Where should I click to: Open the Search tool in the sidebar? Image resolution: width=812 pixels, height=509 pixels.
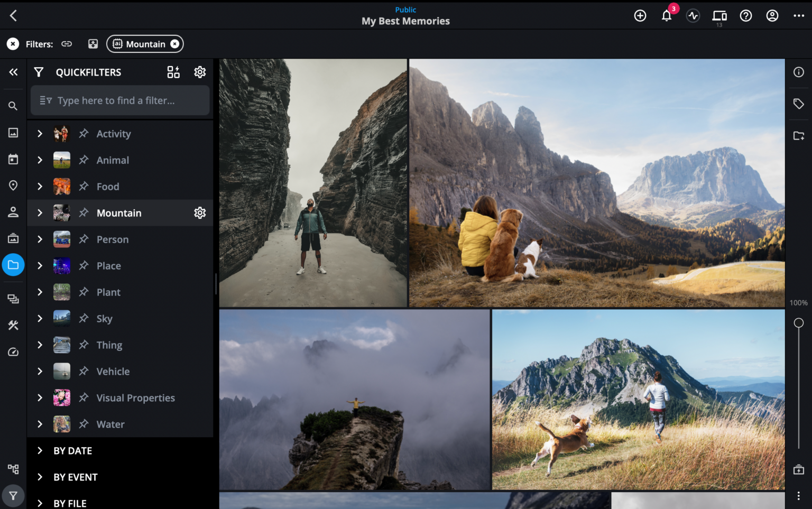coord(13,106)
